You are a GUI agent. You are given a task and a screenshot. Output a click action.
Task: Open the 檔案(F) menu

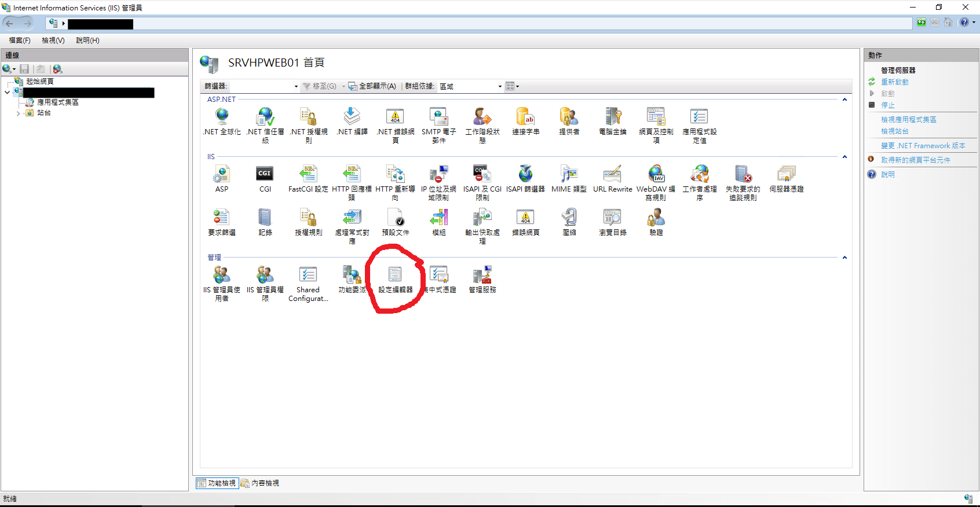20,41
